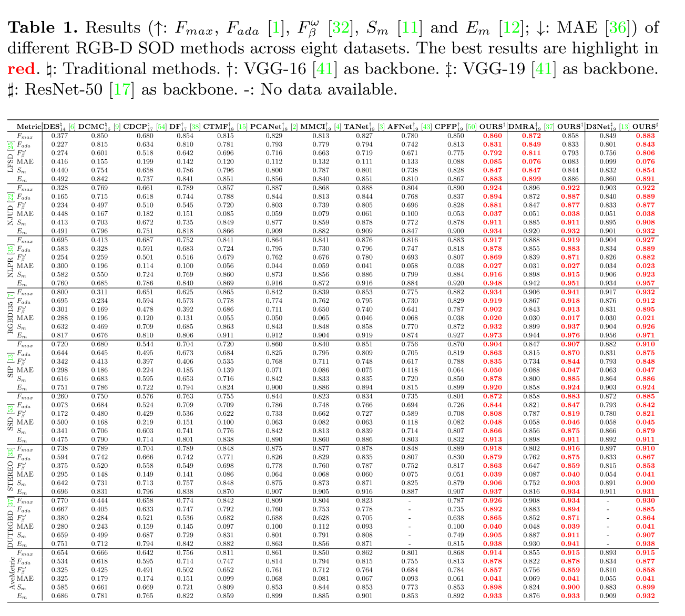
Task: Click AFNet dash in DUTRGBD F_max row
Action: (410, 500)
